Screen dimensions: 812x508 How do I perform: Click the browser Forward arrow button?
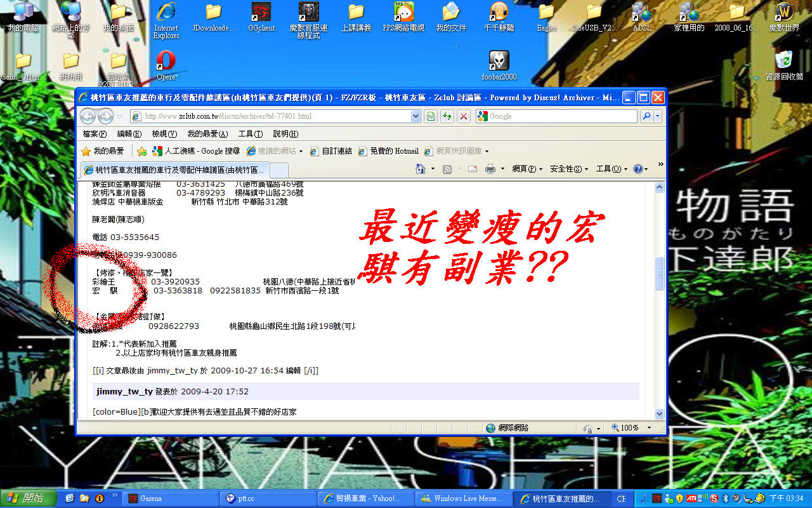[105, 116]
